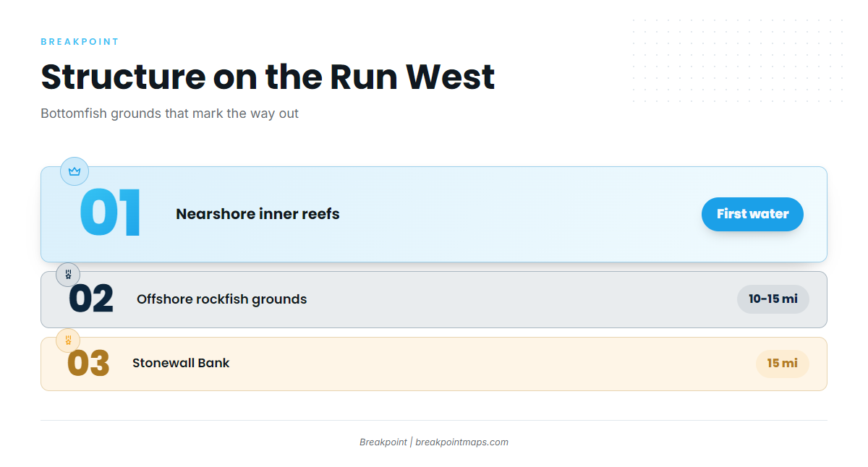Click the silver medal icon badge
Screen dimensions: 868x467
click(x=68, y=275)
